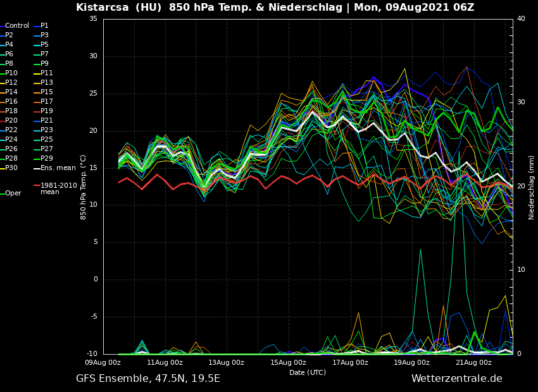
Task: Click the 40 tick on precipitation axis
Action: point(521,19)
